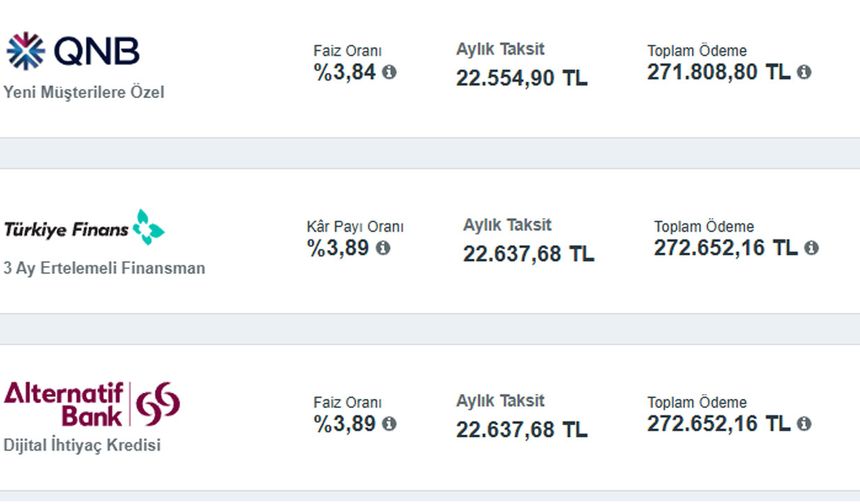Show info for Alternatif Bank total payment
This screenshot has width=860, height=504.
pos(804,424)
